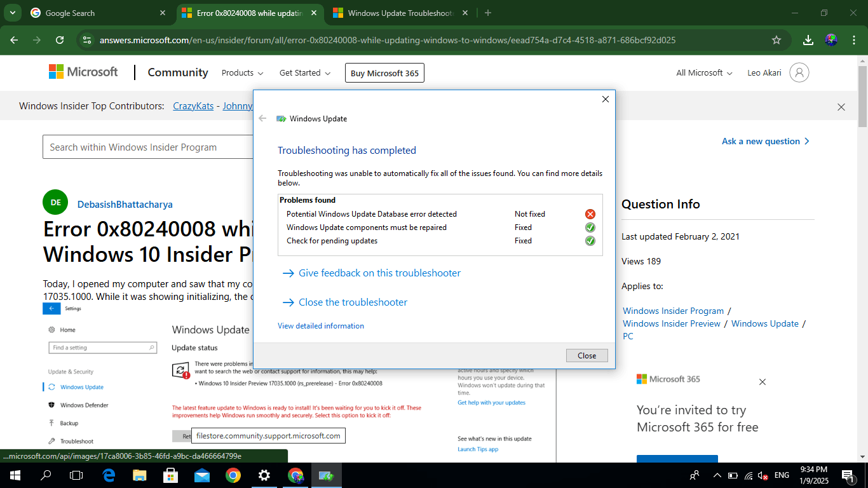Screen dimensions: 868x488
Task: Open View detailed information link
Action: pos(321,326)
